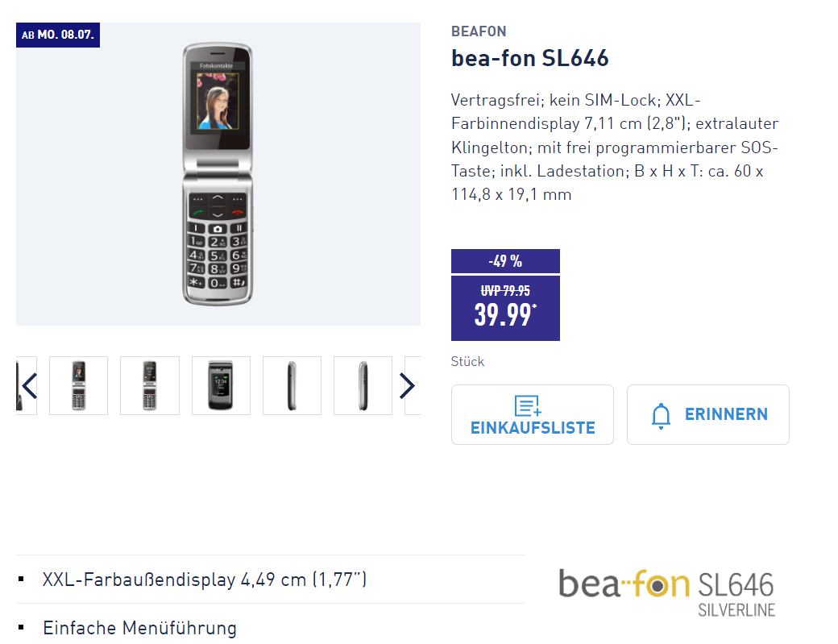Select the silver side-view phone thumbnail
Image resolution: width=838 pixels, height=644 pixels.
point(363,386)
